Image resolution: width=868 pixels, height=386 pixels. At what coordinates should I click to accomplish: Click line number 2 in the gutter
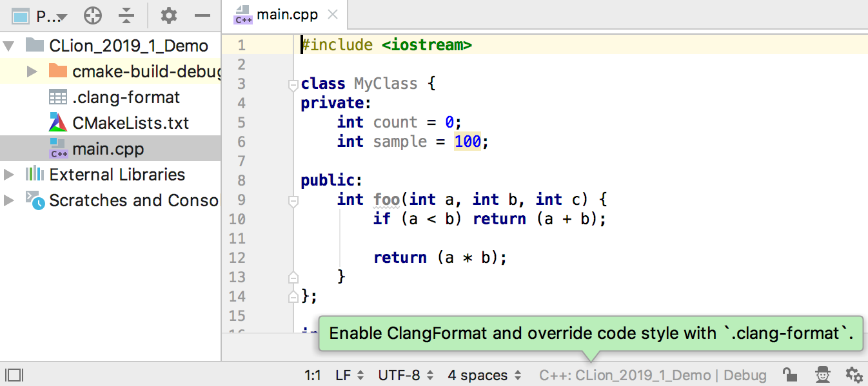pyautogui.click(x=241, y=64)
